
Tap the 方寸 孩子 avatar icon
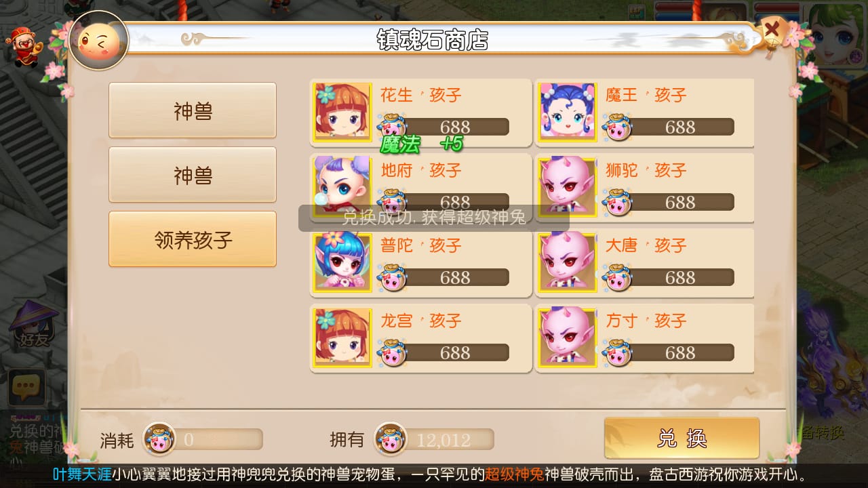pyautogui.click(x=568, y=338)
